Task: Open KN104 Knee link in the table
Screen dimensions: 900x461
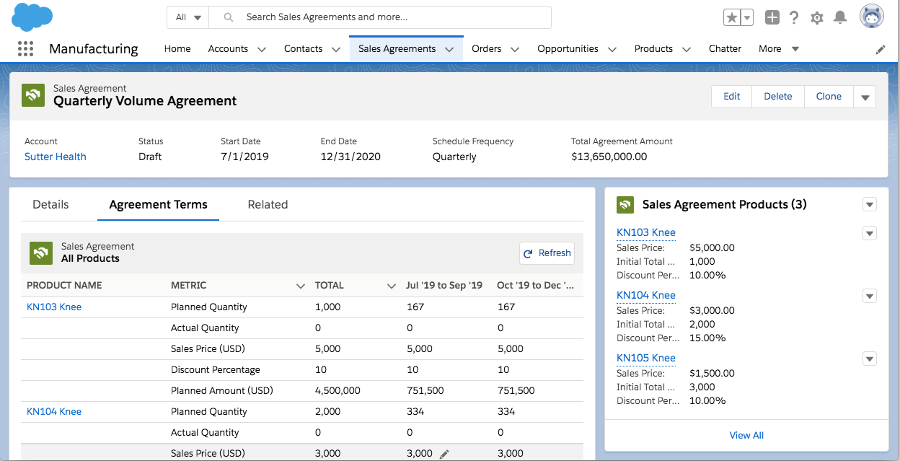Action: pos(54,412)
